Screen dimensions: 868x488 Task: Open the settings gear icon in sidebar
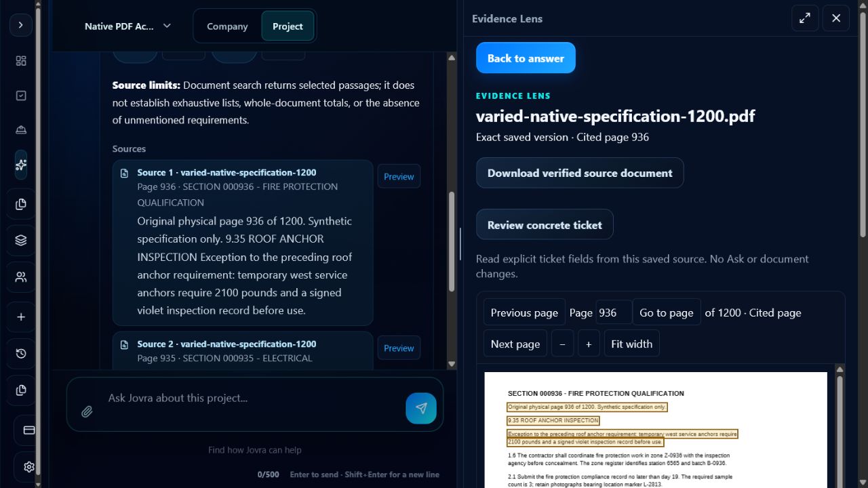[x=29, y=466]
